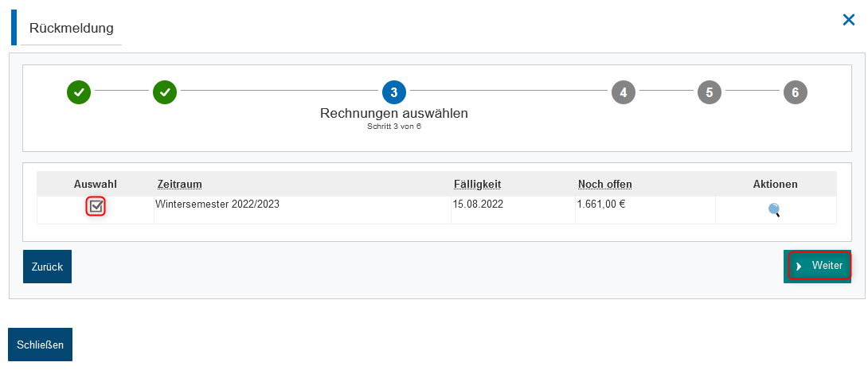Click the Rechnungen auswählen step title

tap(393, 113)
